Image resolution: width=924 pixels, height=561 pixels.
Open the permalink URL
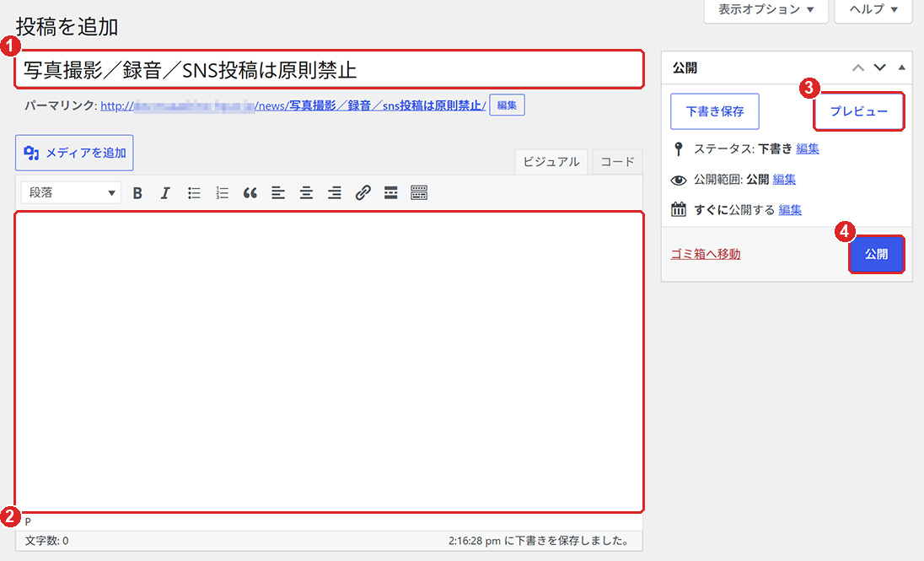[293, 105]
